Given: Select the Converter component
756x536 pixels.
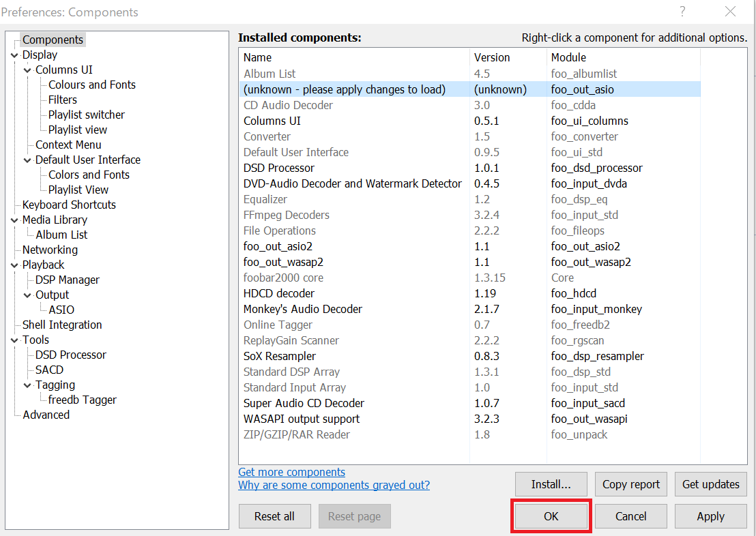Looking at the screenshot, I should point(470,136).
